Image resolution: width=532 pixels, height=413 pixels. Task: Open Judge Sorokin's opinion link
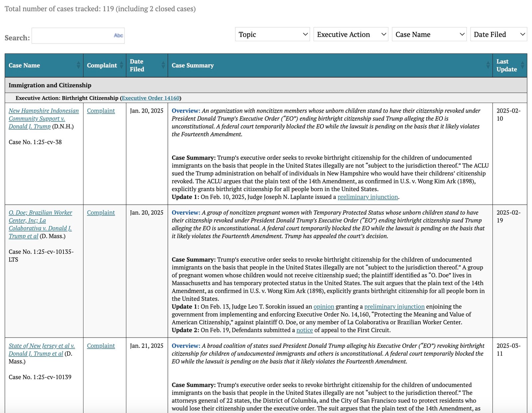click(324, 307)
